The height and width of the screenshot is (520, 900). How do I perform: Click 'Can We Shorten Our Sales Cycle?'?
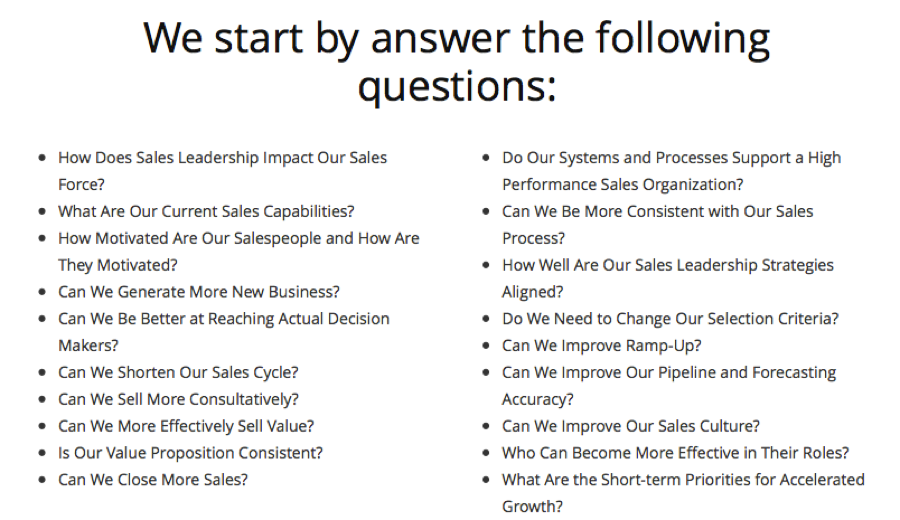pos(178,373)
